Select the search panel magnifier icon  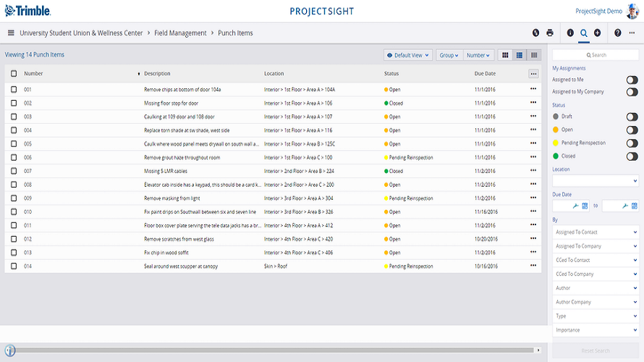click(x=584, y=33)
